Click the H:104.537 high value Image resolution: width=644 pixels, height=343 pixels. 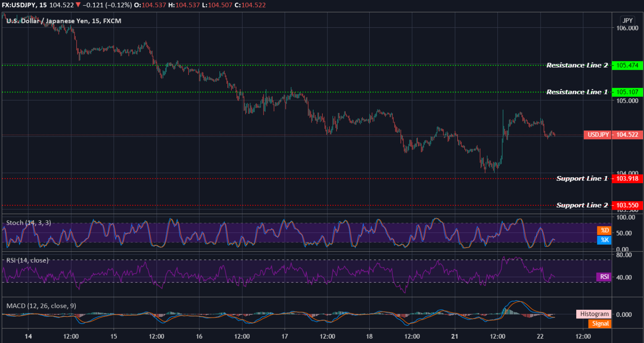pos(184,5)
